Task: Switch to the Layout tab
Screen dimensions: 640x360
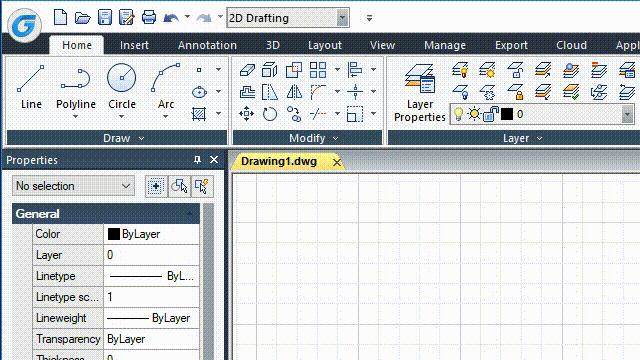Action: [325, 45]
